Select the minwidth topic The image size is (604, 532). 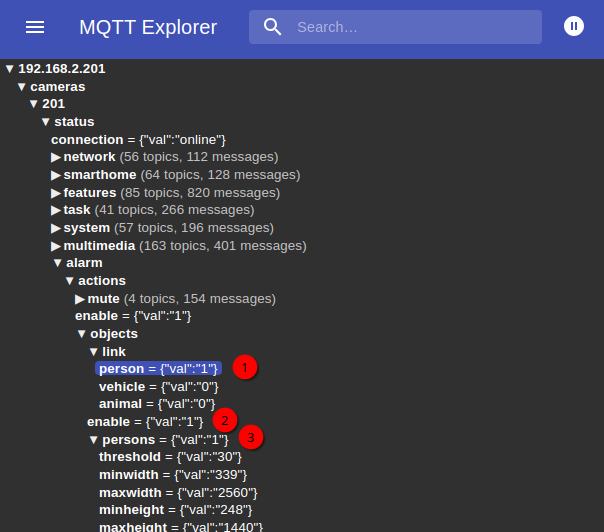[173, 475]
